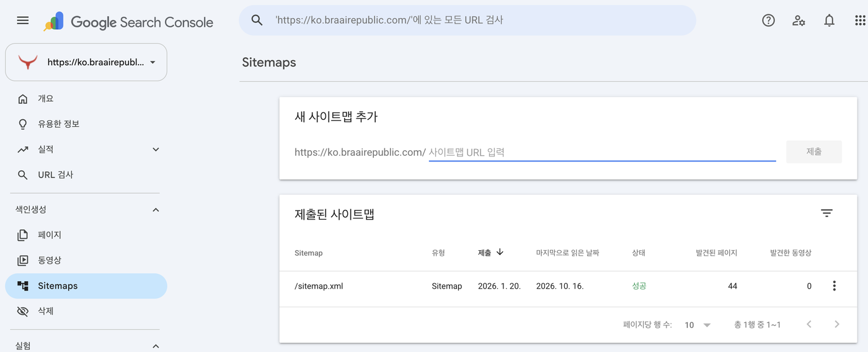Open the notifications bell
This screenshot has height=352, width=868.
coord(829,20)
